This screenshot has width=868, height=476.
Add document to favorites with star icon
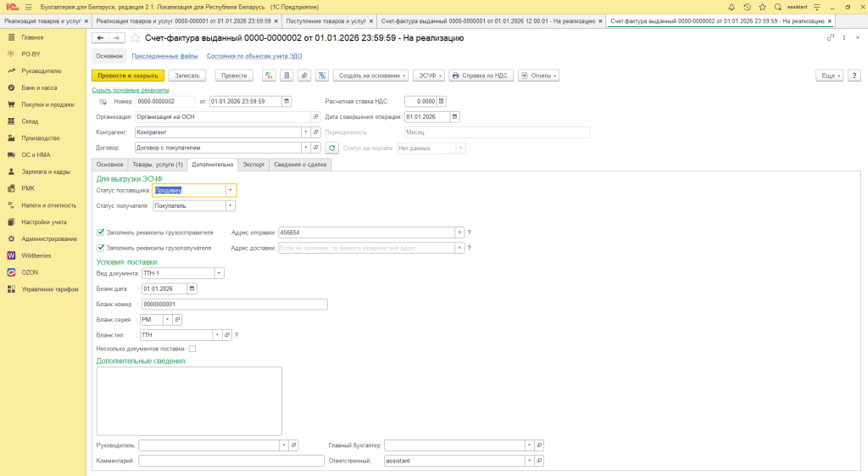click(x=135, y=38)
